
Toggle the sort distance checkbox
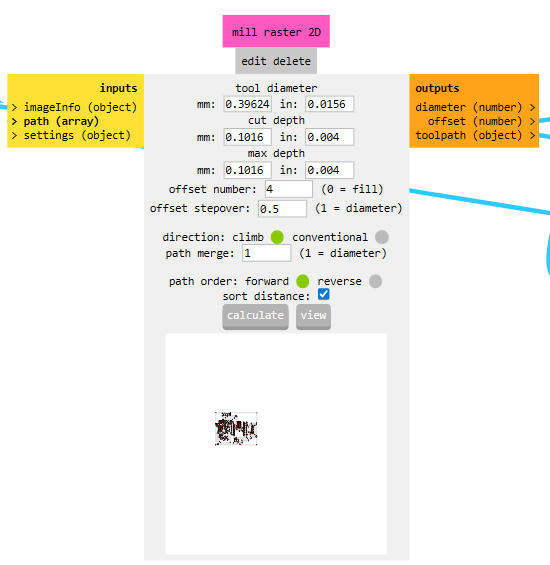click(x=323, y=294)
